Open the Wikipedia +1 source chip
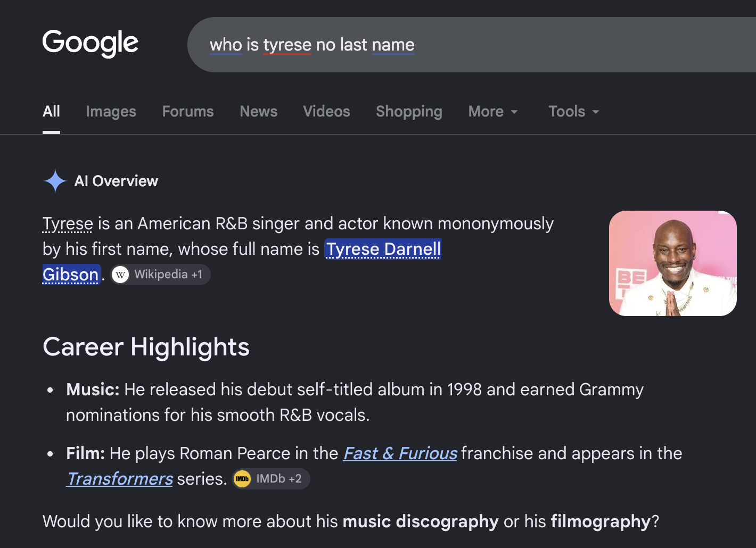Viewport: 756px width, 548px height. [x=161, y=275]
